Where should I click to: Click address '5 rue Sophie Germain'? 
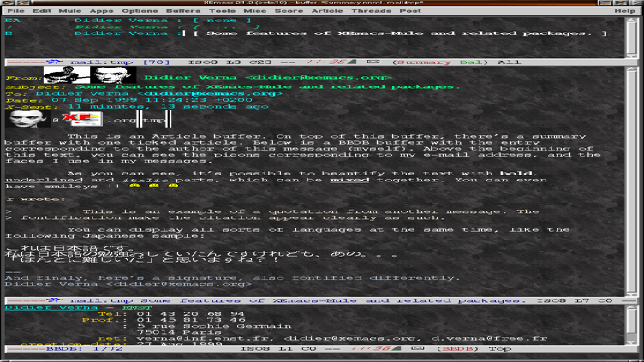[x=214, y=326]
